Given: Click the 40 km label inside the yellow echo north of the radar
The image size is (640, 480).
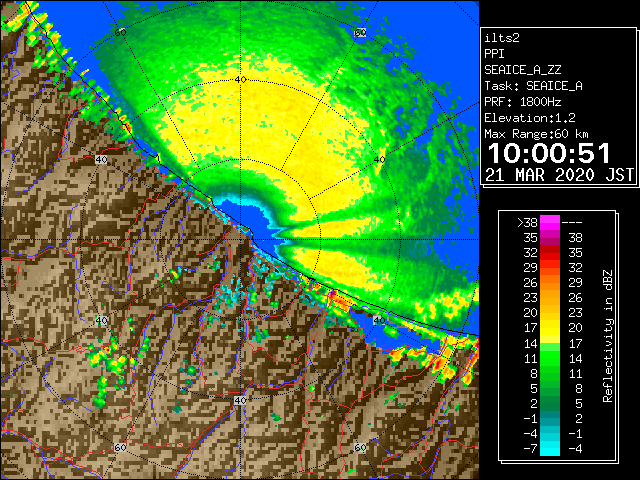Looking at the screenshot, I should pos(240,80).
